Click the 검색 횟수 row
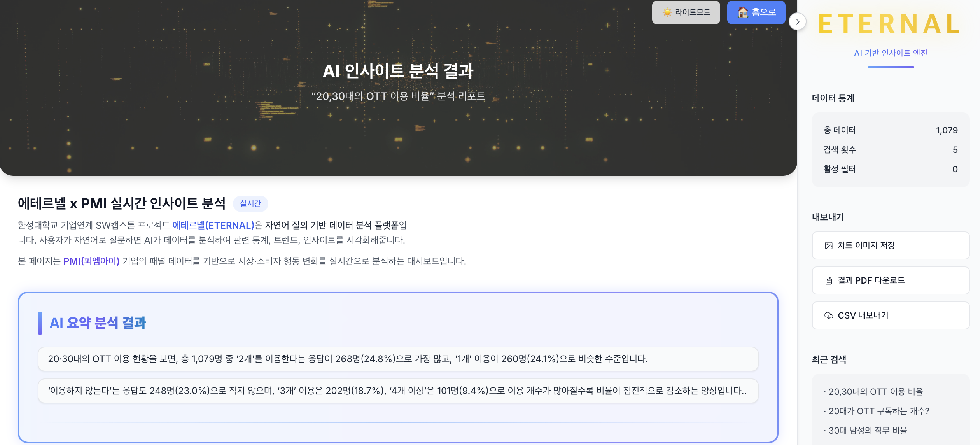The width and height of the screenshot is (980, 445). pyautogui.click(x=891, y=150)
